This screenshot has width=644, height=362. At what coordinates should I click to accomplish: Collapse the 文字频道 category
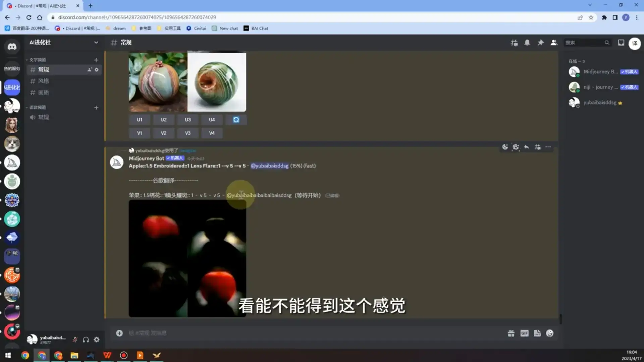pyautogui.click(x=38, y=59)
